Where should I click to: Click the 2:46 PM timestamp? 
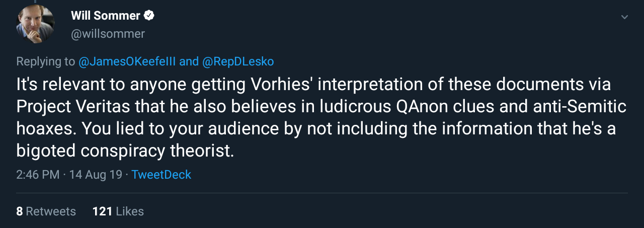38,175
